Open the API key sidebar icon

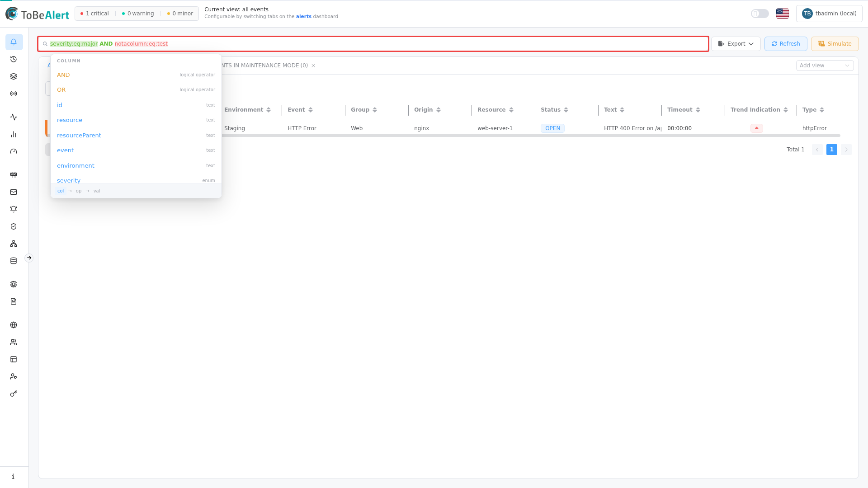pos(14,394)
